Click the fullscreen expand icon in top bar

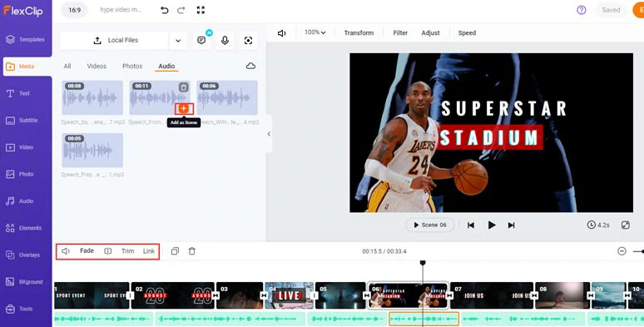coord(201,10)
